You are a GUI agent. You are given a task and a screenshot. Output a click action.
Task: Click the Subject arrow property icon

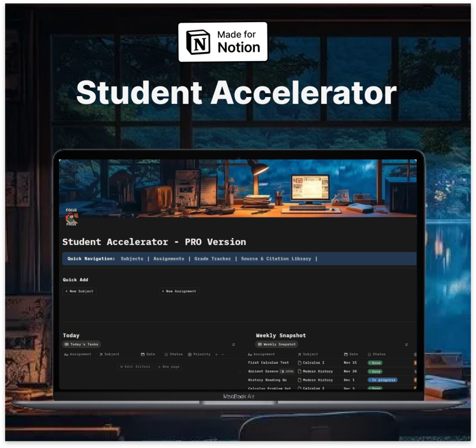[100, 354]
